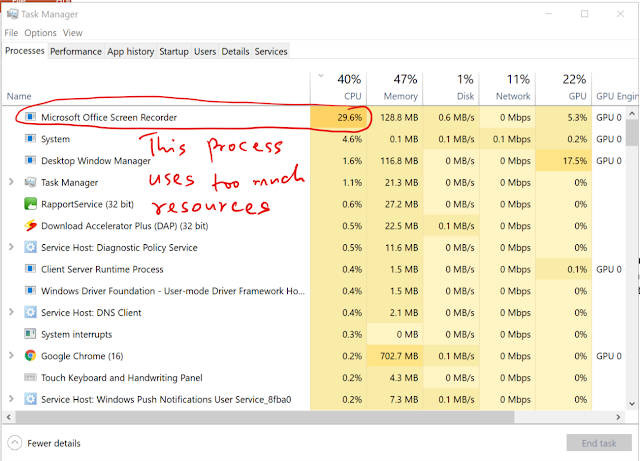
Task: Select the 29.6% CPU cell
Action: coord(338,118)
